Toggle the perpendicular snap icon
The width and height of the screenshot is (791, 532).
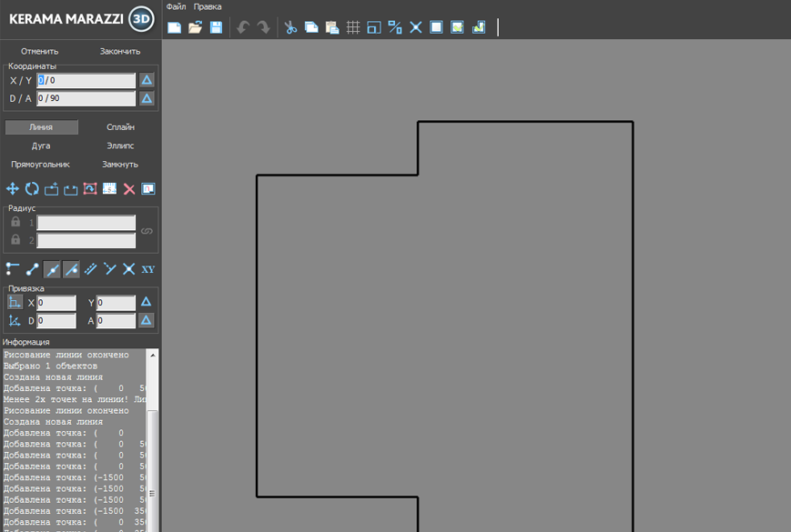click(109, 269)
